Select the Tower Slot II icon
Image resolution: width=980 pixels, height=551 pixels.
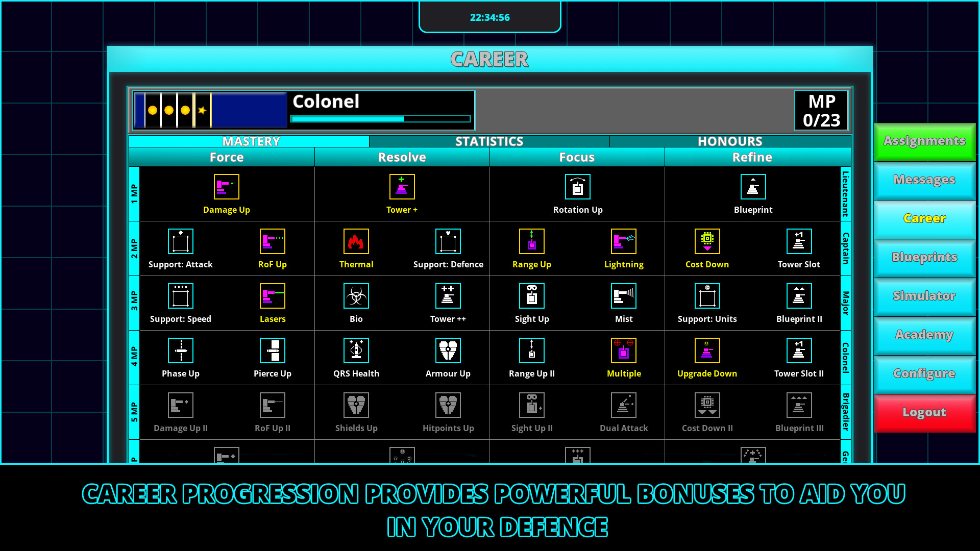click(799, 350)
